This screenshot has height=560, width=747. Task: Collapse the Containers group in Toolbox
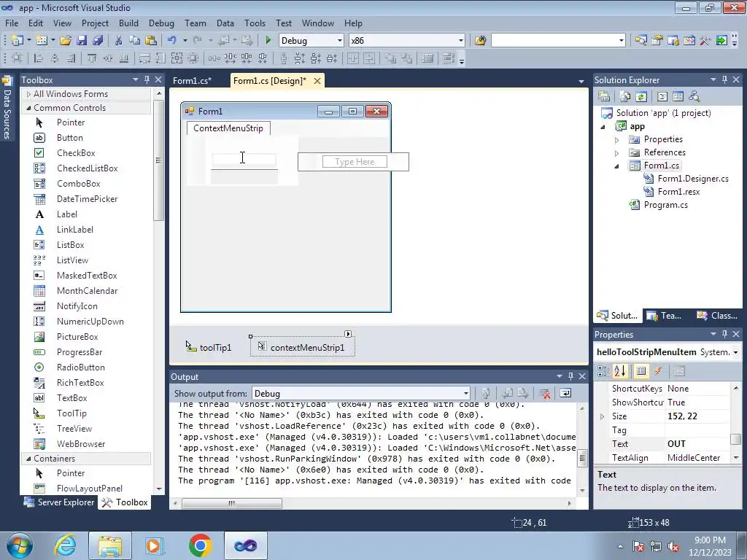28,459
